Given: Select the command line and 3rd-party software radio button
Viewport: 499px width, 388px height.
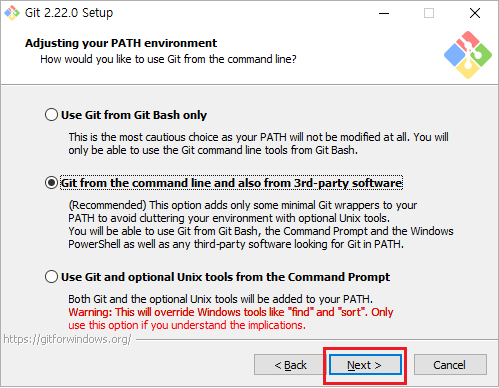Looking at the screenshot, I should (51, 183).
